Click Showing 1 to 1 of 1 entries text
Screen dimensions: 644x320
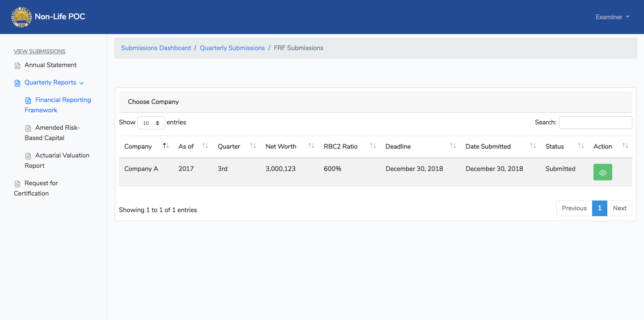pyautogui.click(x=158, y=210)
